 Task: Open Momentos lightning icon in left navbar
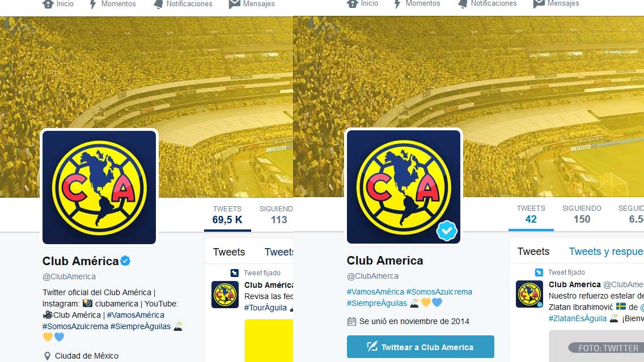pyautogui.click(x=93, y=4)
